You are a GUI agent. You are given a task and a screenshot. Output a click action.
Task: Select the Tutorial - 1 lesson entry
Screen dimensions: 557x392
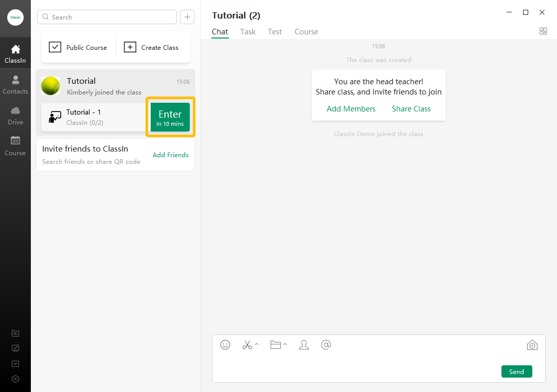94,117
